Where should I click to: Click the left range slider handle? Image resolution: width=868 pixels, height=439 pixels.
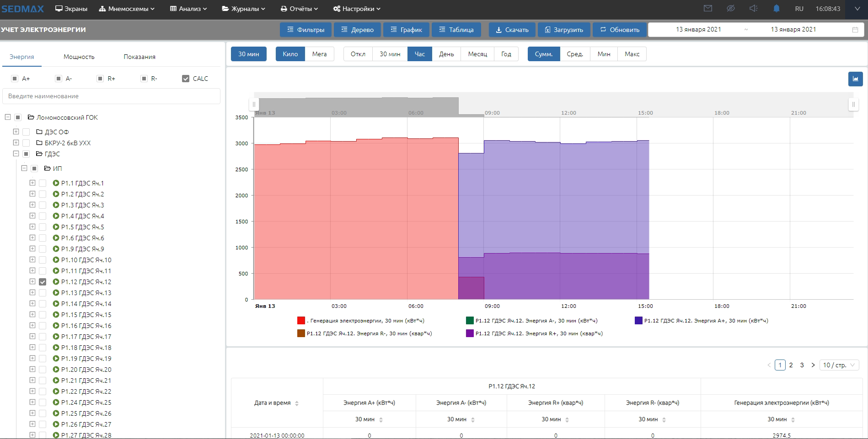coord(254,104)
